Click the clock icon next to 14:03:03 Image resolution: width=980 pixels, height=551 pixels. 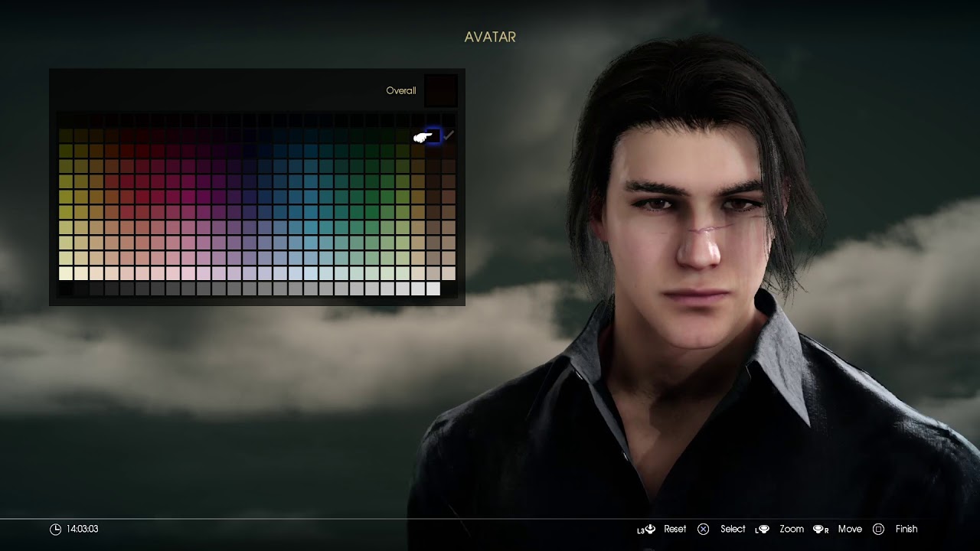tap(55, 529)
